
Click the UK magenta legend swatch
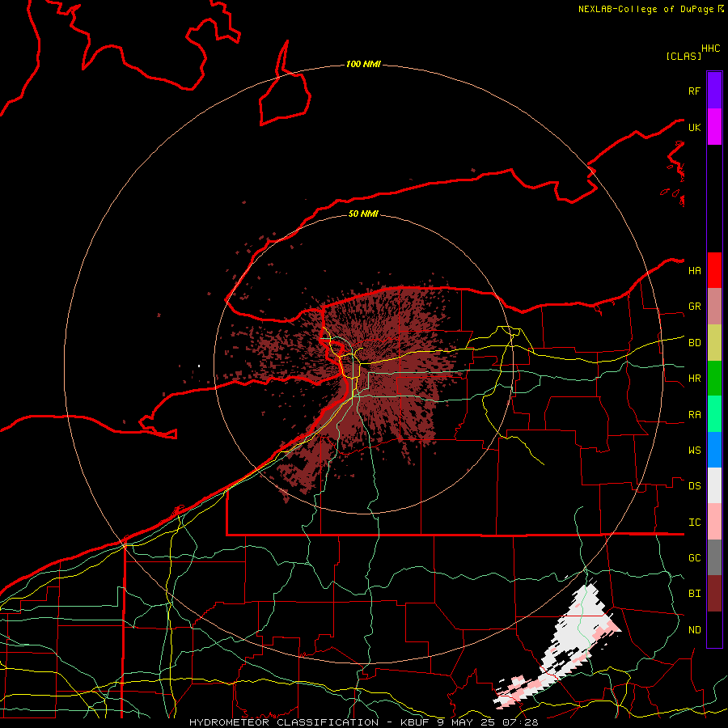point(714,127)
